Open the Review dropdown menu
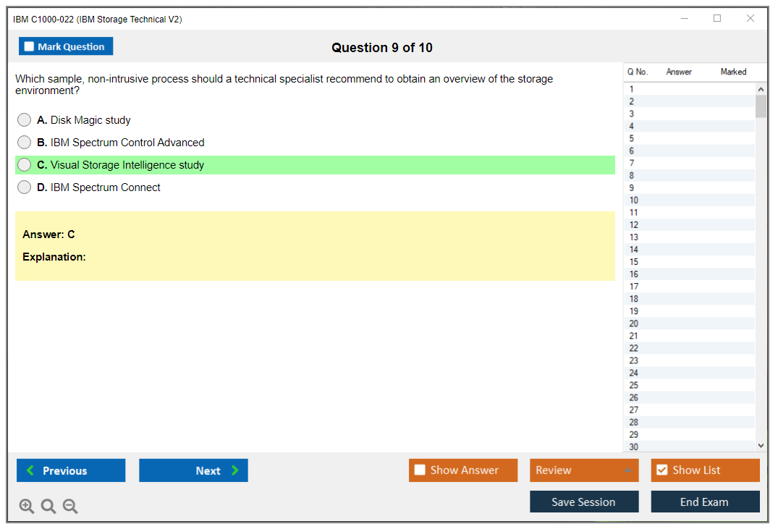Screen dimensions: 778x532 [x=584, y=470]
